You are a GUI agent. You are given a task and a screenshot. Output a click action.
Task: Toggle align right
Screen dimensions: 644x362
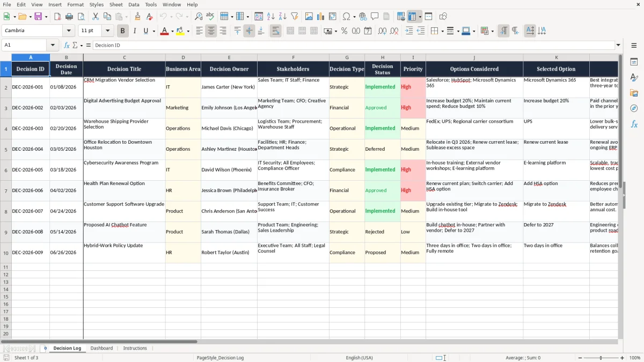click(x=223, y=31)
